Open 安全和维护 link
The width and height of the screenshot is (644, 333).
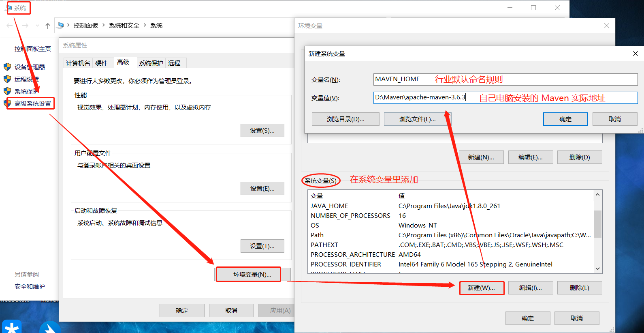point(30,286)
